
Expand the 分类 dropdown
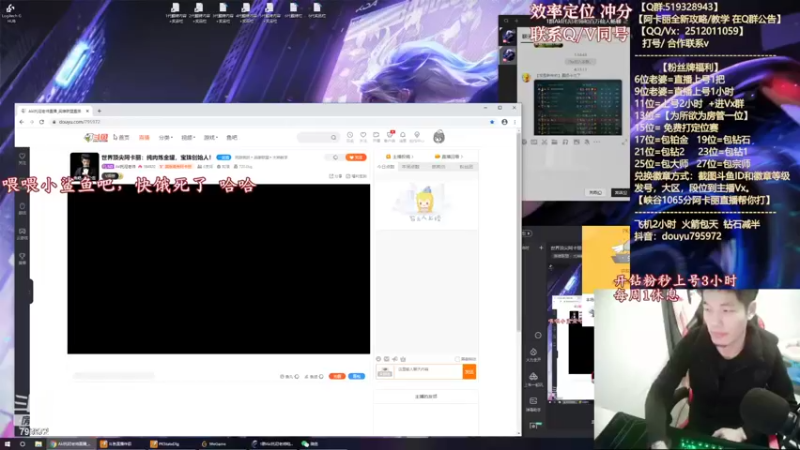tap(166, 137)
